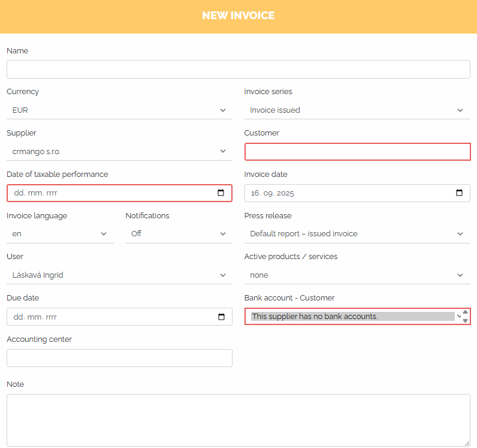Expand the Press release dropdown
This screenshot has width=477, height=448.
point(357,234)
